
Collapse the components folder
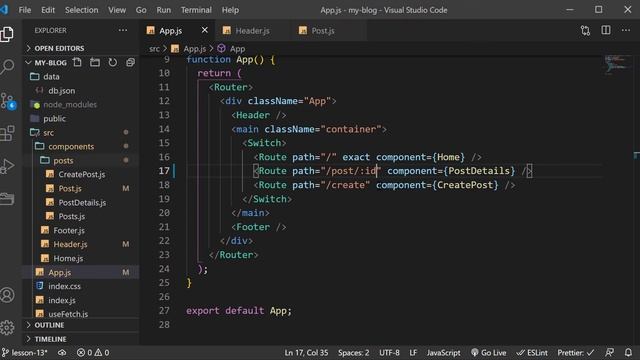(71, 146)
